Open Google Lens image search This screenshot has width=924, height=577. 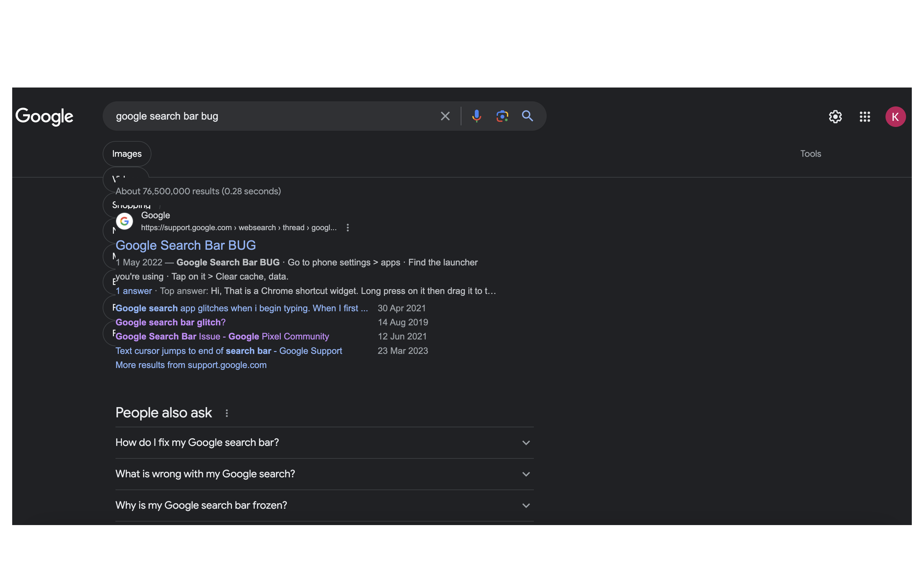(x=502, y=116)
